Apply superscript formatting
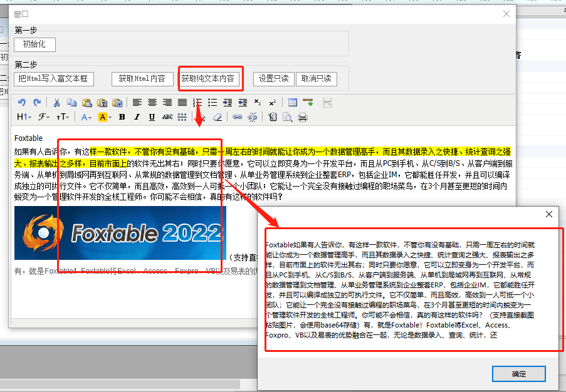 pyautogui.click(x=273, y=103)
